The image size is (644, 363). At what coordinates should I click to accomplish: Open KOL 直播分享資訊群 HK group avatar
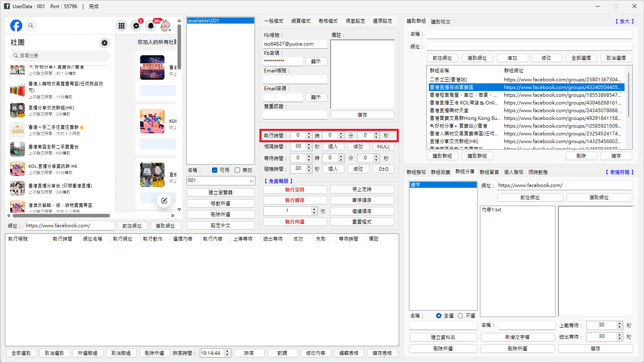click(17, 169)
